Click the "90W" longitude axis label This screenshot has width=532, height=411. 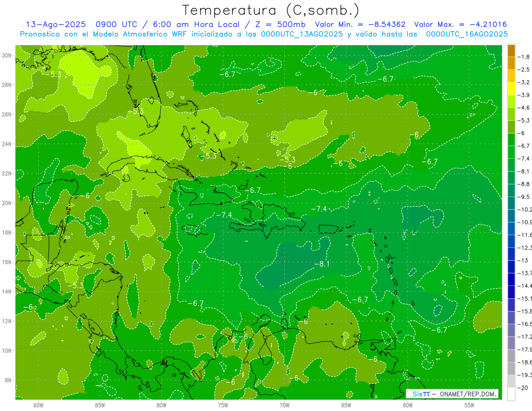pyautogui.click(x=39, y=405)
